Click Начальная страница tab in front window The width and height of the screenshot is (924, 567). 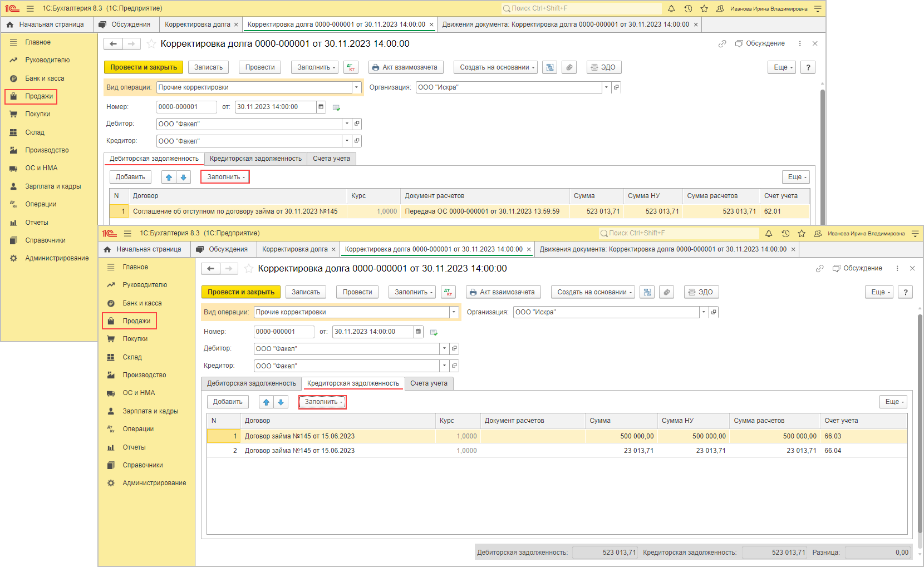(144, 249)
